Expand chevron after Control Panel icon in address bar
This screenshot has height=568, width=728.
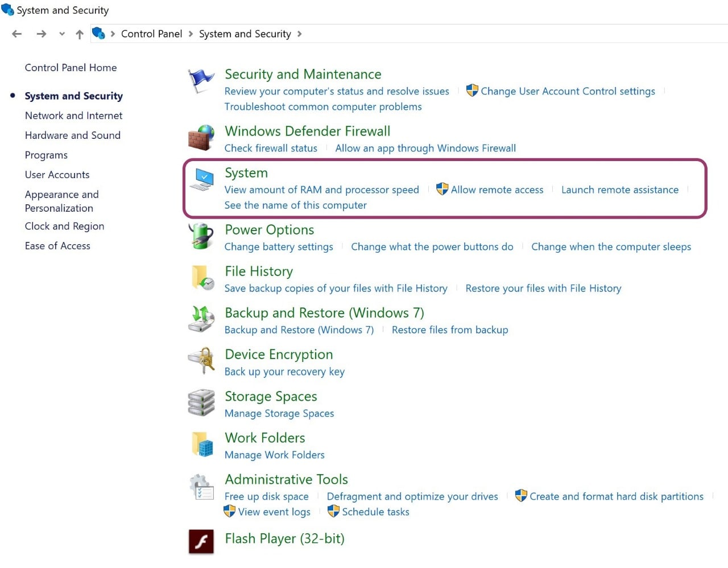click(113, 34)
